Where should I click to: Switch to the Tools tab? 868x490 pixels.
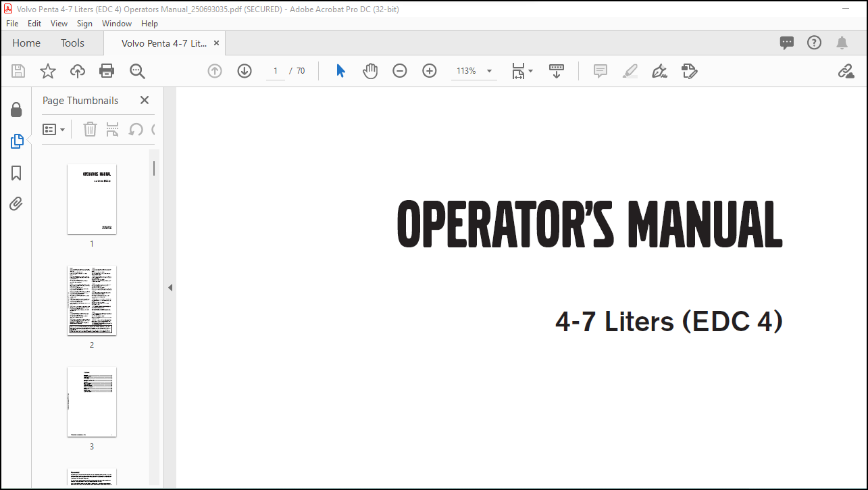tap(72, 43)
